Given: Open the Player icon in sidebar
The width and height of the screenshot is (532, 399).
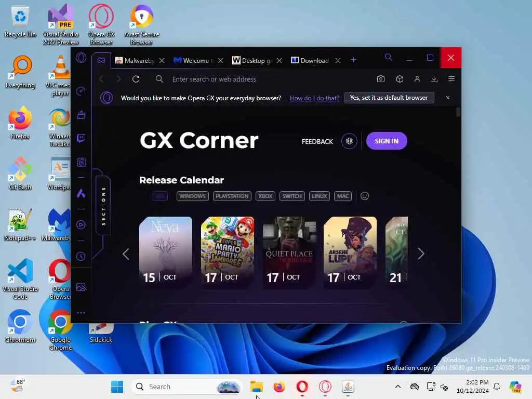Looking at the screenshot, I should click(x=81, y=224).
